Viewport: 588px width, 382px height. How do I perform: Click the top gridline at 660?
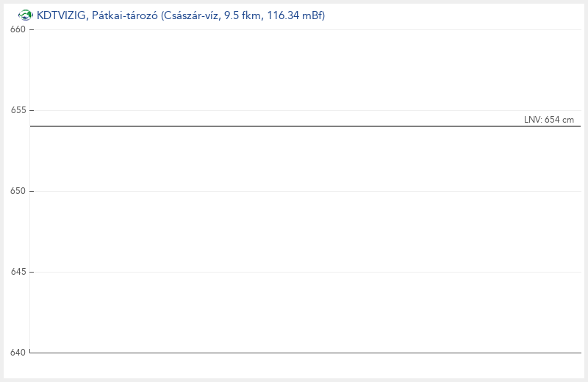pyautogui.click(x=294, y=29)
